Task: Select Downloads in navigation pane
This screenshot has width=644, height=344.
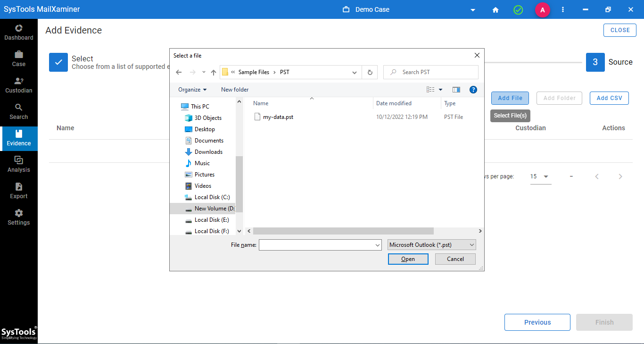Action: click(208, 152)
